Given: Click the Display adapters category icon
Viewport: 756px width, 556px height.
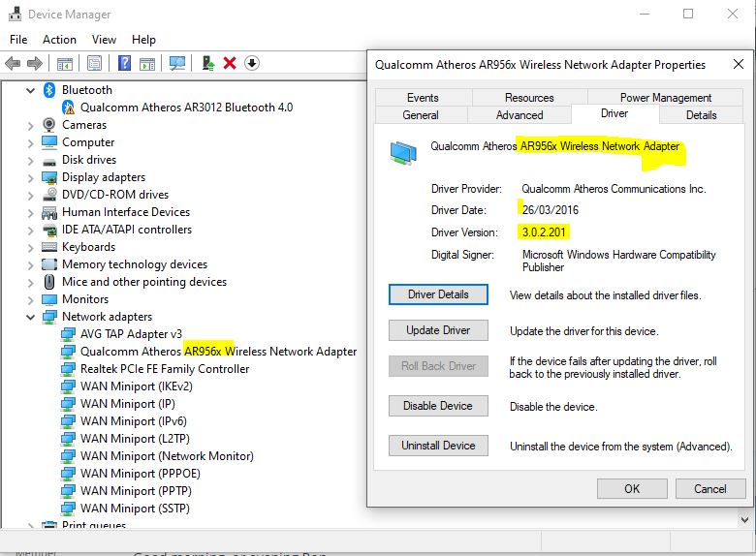Looking at the screenshot, I should point(49,177).
